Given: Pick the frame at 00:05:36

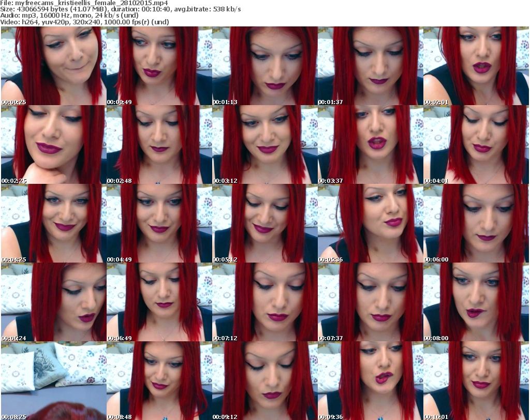Looking at the screenshot, I should tap(370, 224).
